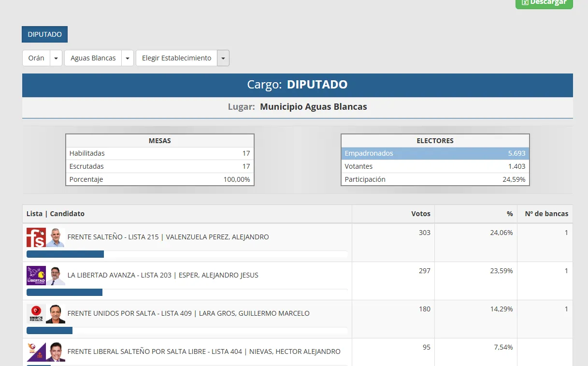588x366 pixels.
Task: Click Unidos por Salta party logo
Action: (x=36, y=314)
